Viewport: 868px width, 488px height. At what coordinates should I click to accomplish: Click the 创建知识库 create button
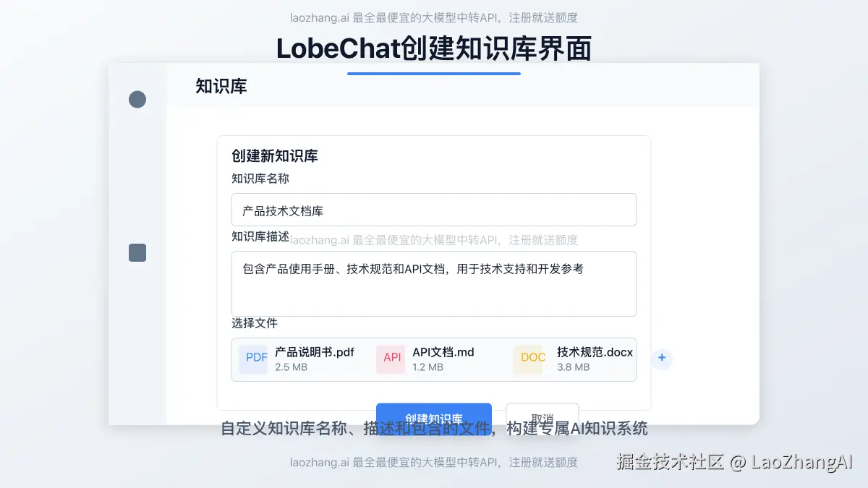[434, 416]
